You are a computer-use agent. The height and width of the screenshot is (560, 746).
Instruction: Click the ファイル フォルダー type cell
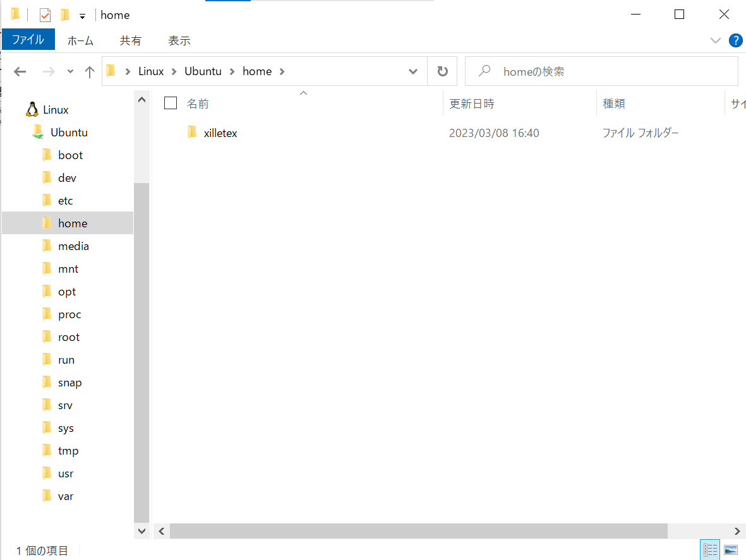pyautogui.click(x=641, y=133)
